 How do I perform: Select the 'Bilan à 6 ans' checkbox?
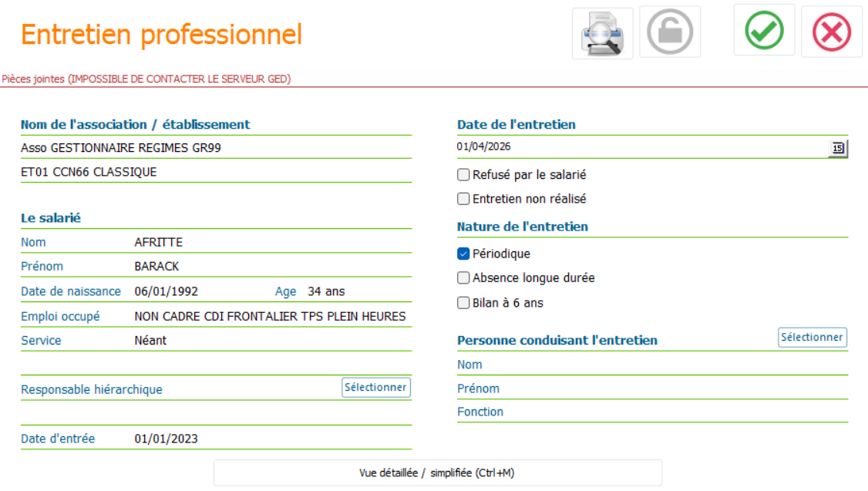pos(463,303)
